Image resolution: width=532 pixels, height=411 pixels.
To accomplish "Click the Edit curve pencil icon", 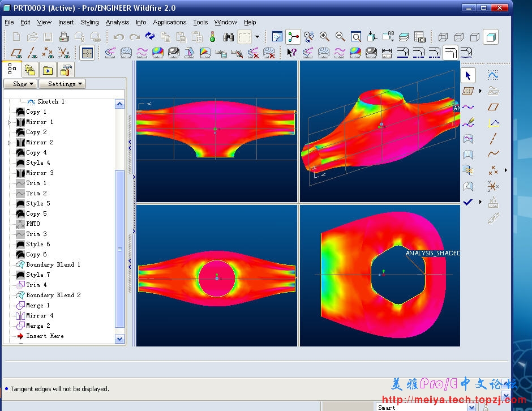I will point(468,122).
